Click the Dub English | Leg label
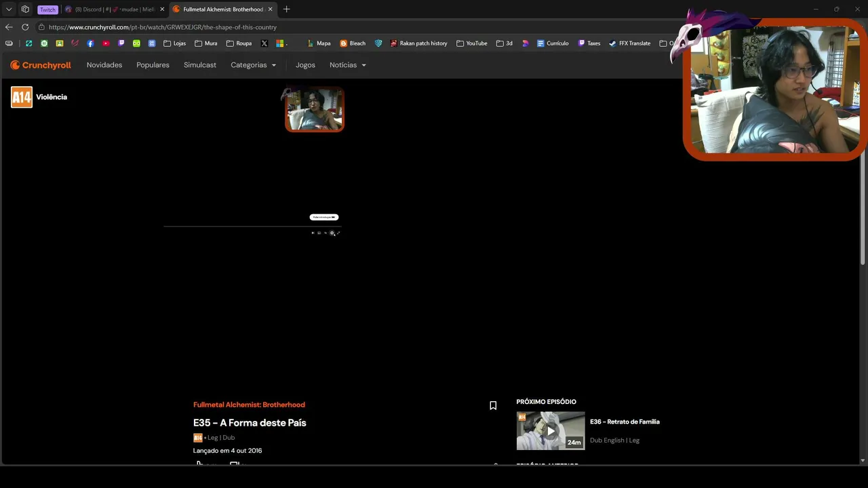The image size is (868, 488). click(614, 441)
